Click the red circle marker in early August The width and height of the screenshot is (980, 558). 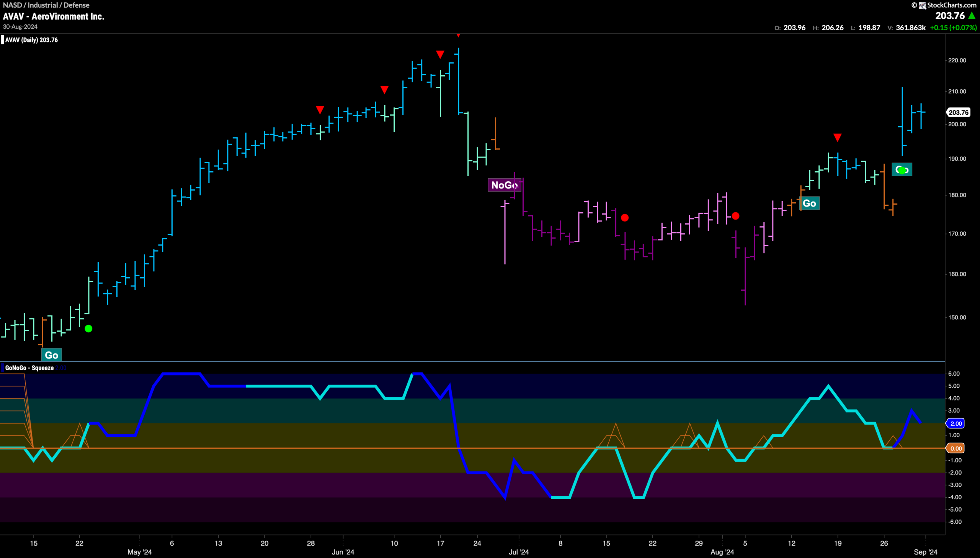point(735,216)
